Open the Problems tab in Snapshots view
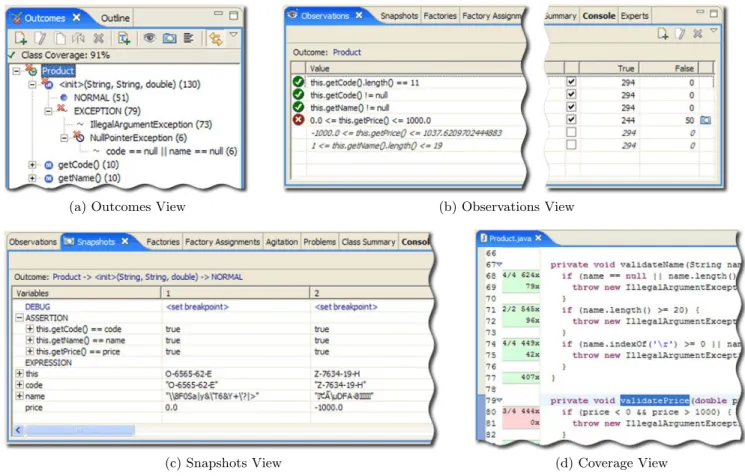 tap(319, 242)
